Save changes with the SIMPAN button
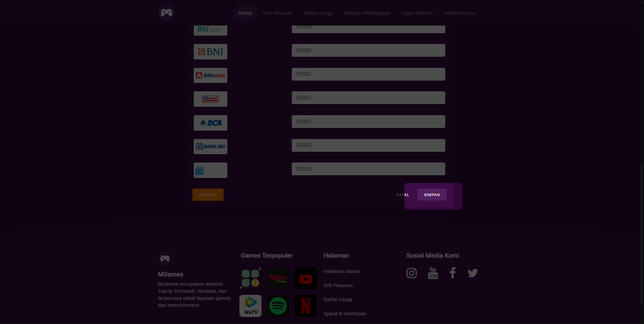This screenshot has height=324, width=644. (x=432, y=195)
